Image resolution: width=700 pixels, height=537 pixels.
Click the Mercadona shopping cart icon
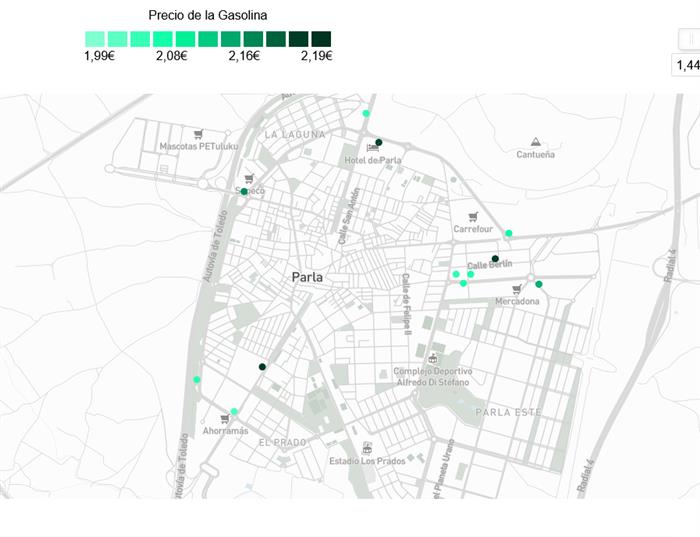[x=517, y=289]
